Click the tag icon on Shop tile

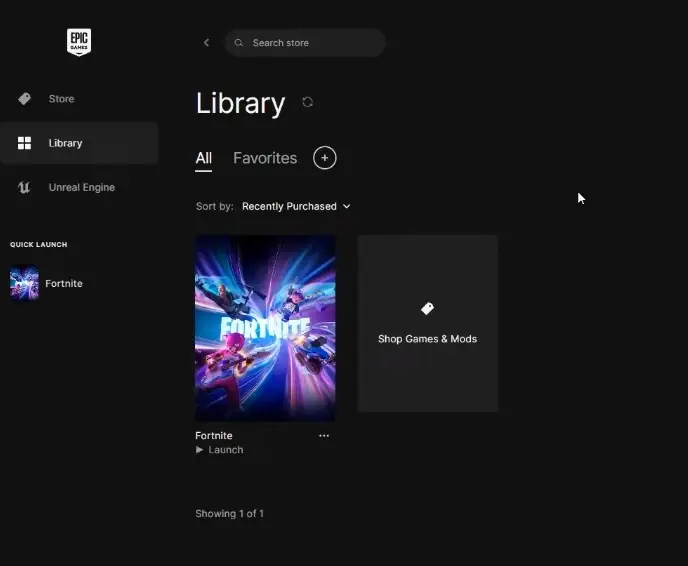pyautogui.click(x=427, y=308)
